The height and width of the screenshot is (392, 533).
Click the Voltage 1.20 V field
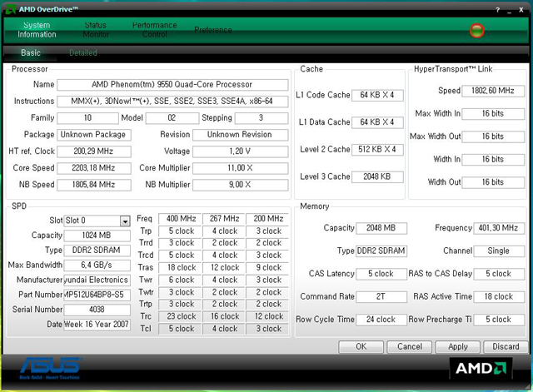tap(241, 151)
